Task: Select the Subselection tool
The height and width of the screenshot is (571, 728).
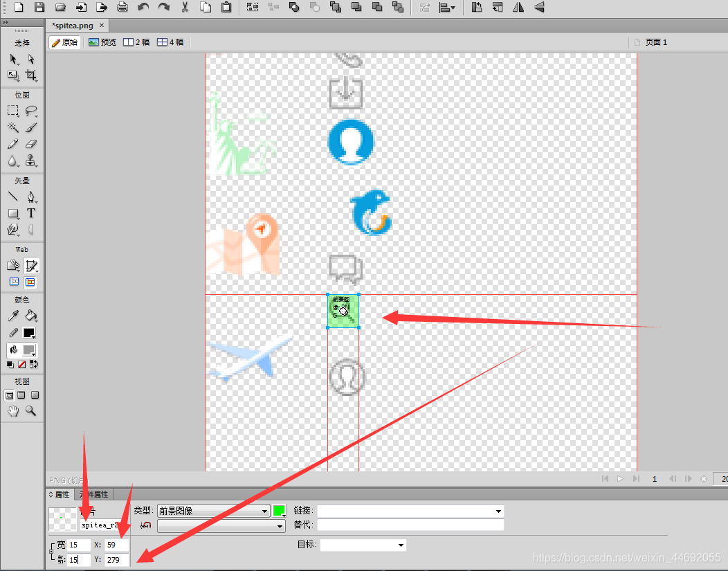Action: click(31, 59)
